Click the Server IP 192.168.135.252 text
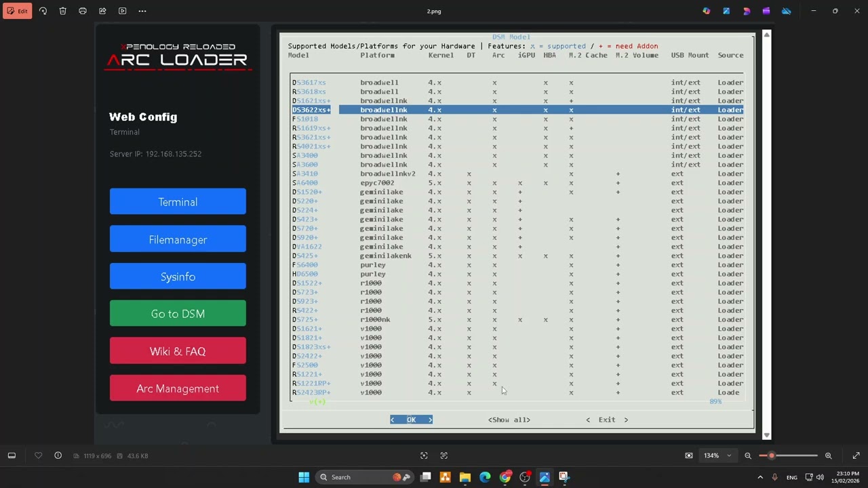This screenshot has height=488, width=868. click(155, 154)
